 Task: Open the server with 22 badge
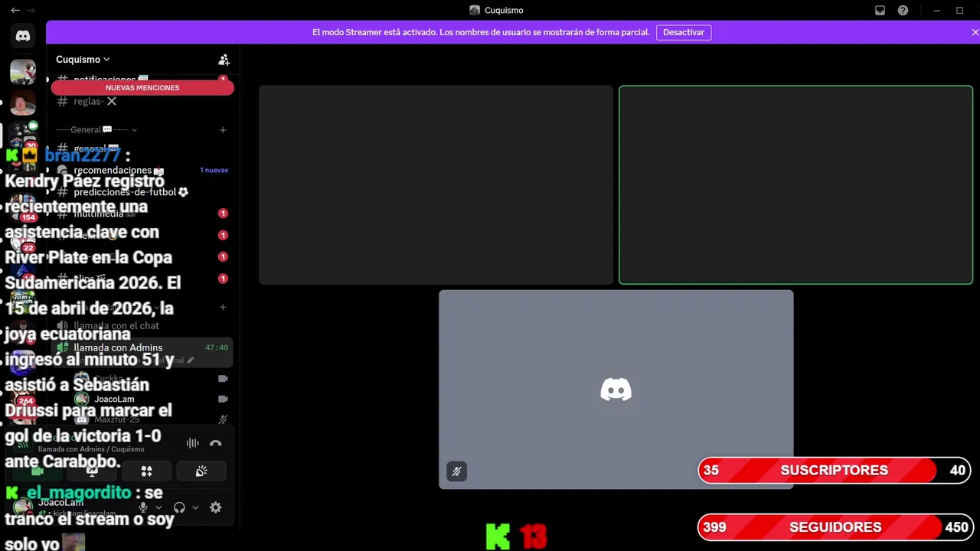point(23,240)
